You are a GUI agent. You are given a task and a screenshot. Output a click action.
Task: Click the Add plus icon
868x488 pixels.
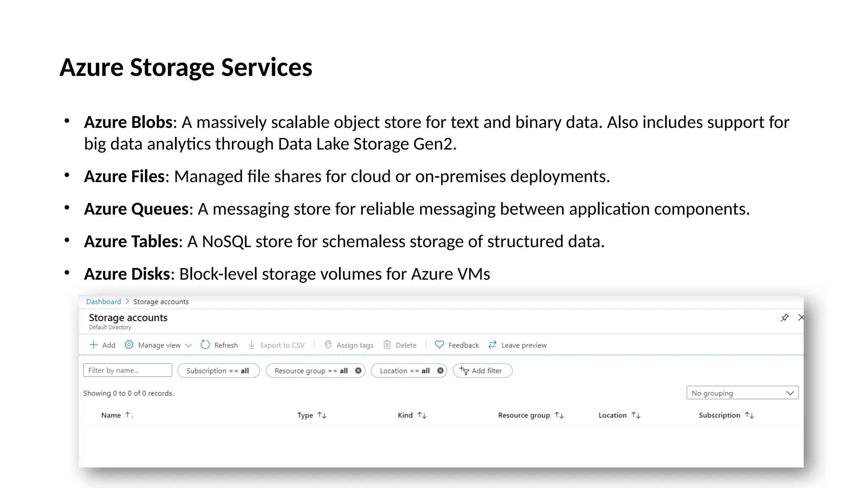(94, 345)
